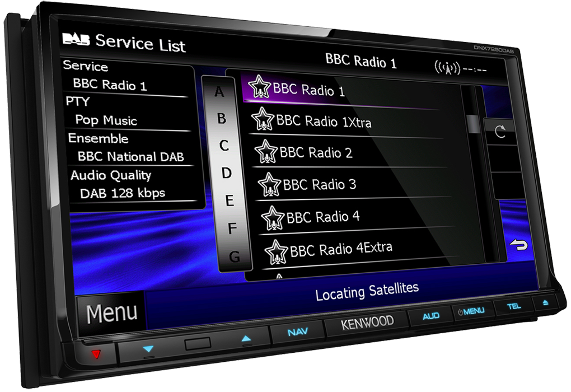This screenshot has width=571, height=392.
Task: Tap BBC Radio 1 under Service panel
Action: (110, 85)
